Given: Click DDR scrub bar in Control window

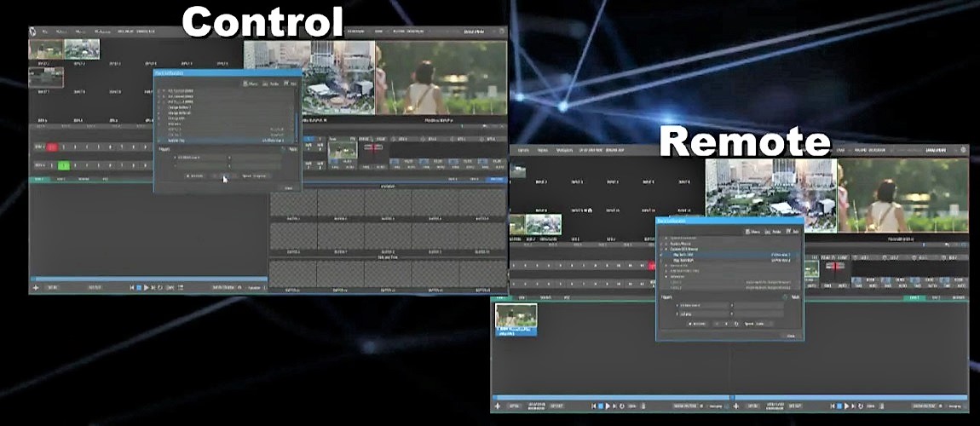Looking at the screenshot, I should point(149,279).
